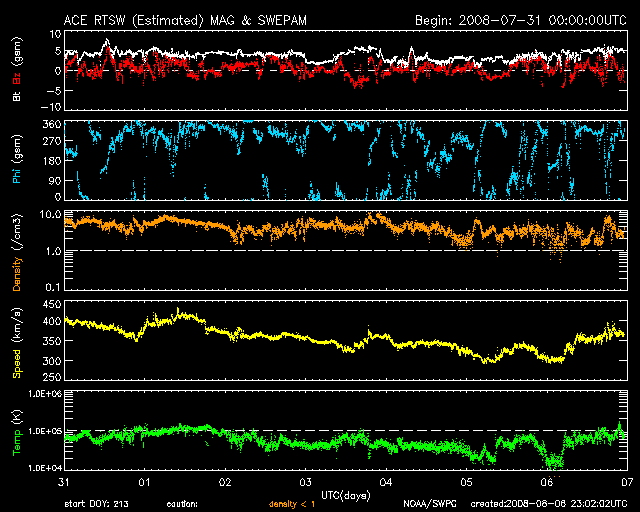This screenshot has height=512, width=640.
Task: Click the 450 tick on the Speed axis
Action: tap(52, 305)
